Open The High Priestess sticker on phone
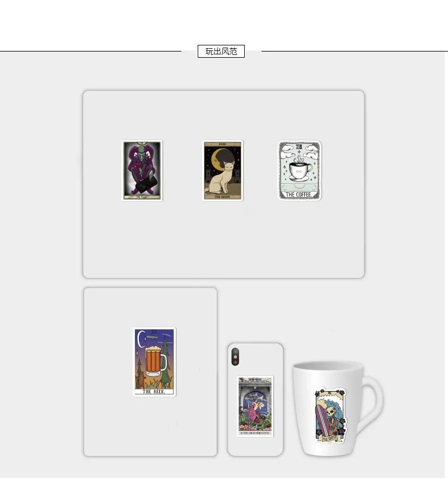This screenshot has width=448, height=479. click(255, 406)
